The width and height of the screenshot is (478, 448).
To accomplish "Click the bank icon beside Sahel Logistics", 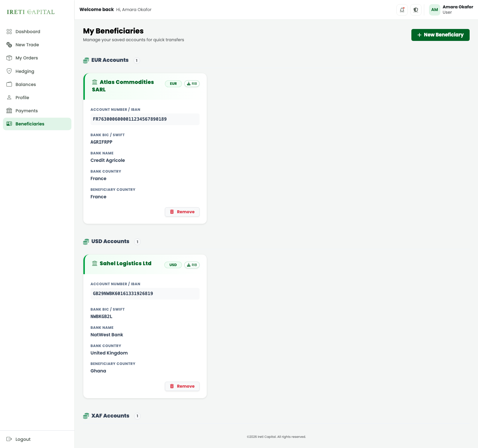I will (x=95, y=263).
